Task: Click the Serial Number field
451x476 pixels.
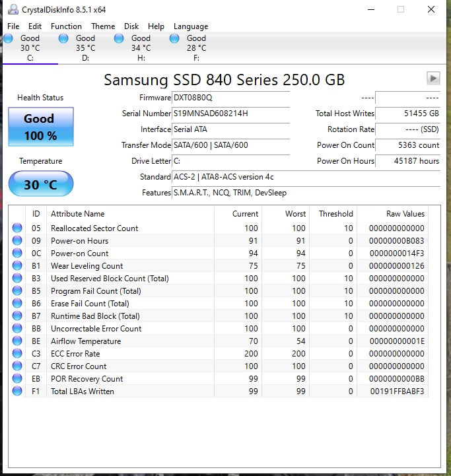Action: click(x=230, y=114)
